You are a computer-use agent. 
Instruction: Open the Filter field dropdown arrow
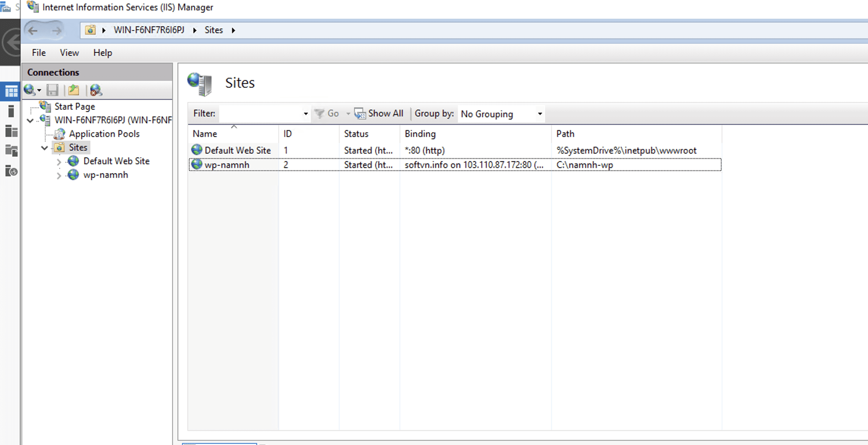(x=306, y=114)
